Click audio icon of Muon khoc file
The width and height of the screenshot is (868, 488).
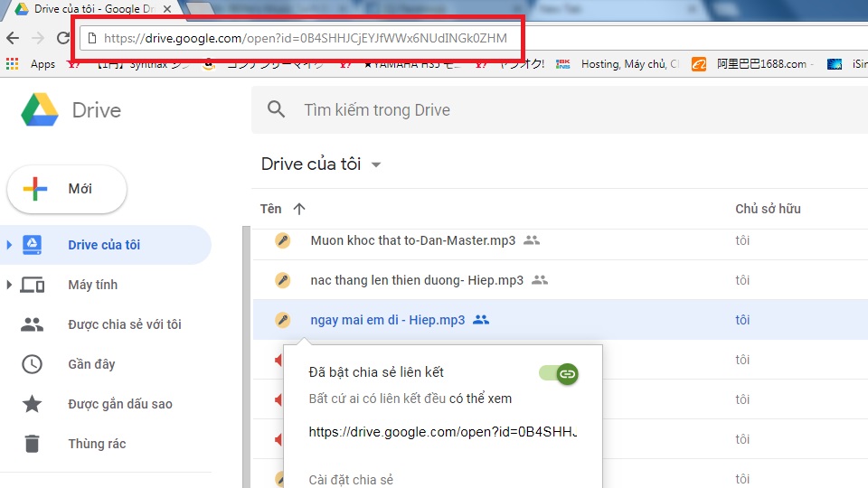(x=283, y=240)
